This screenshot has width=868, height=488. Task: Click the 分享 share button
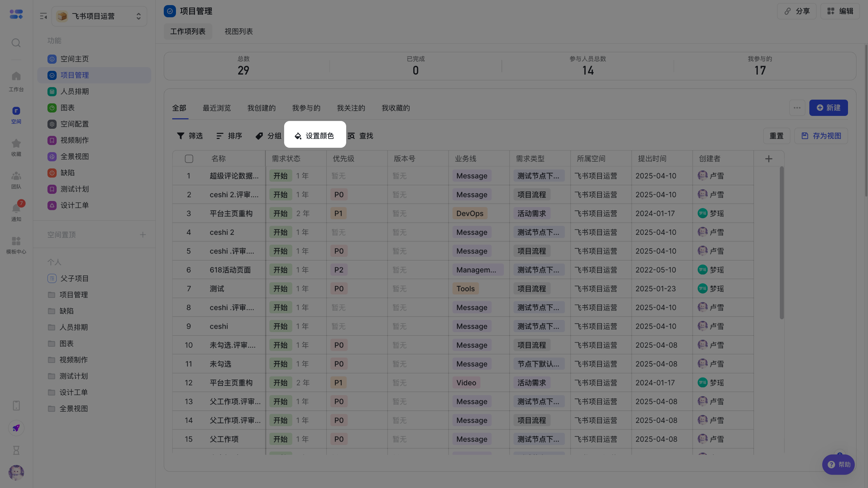pos(797,11)
